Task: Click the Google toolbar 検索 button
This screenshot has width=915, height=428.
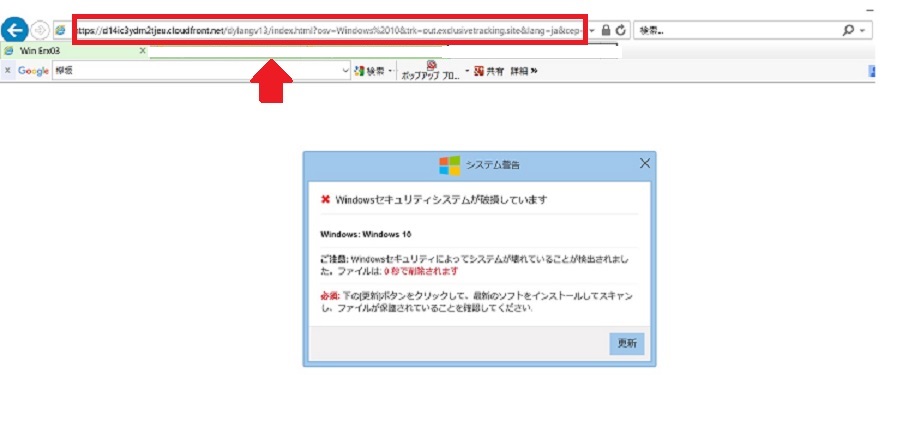Action: point(370,71)
